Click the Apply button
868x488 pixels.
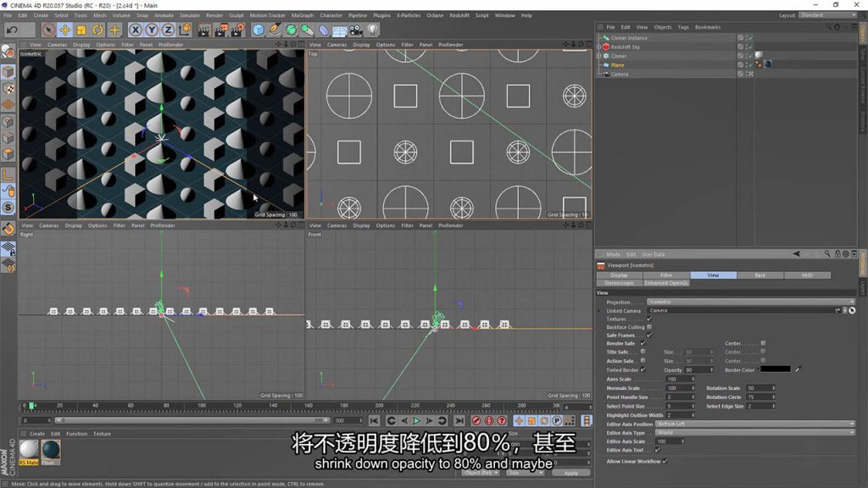pos(570,473)
